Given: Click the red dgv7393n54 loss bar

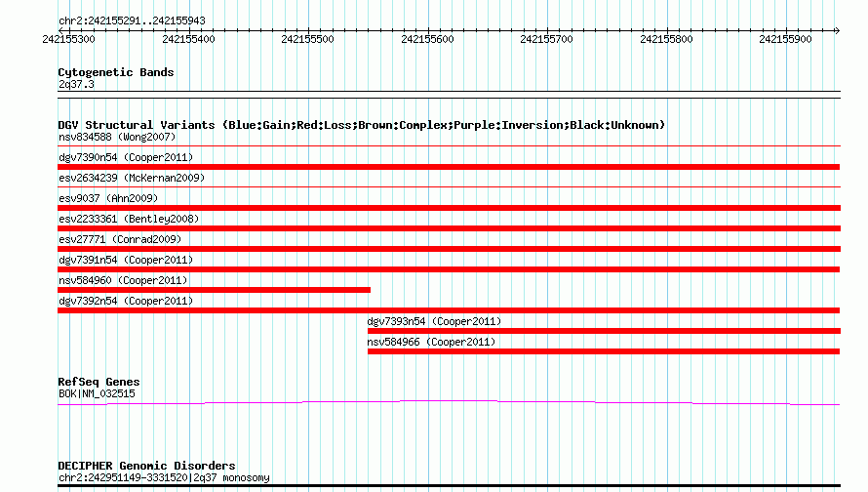Looking at the screenshot, I should click(604, 331).
